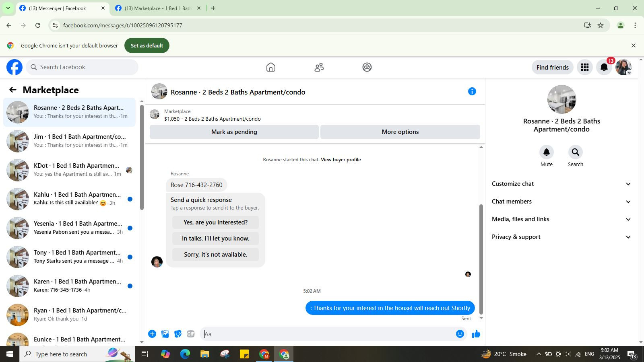644x362 pixels.
Task: Open Karen conversation in chat list
Action: [x=69, y=286]
